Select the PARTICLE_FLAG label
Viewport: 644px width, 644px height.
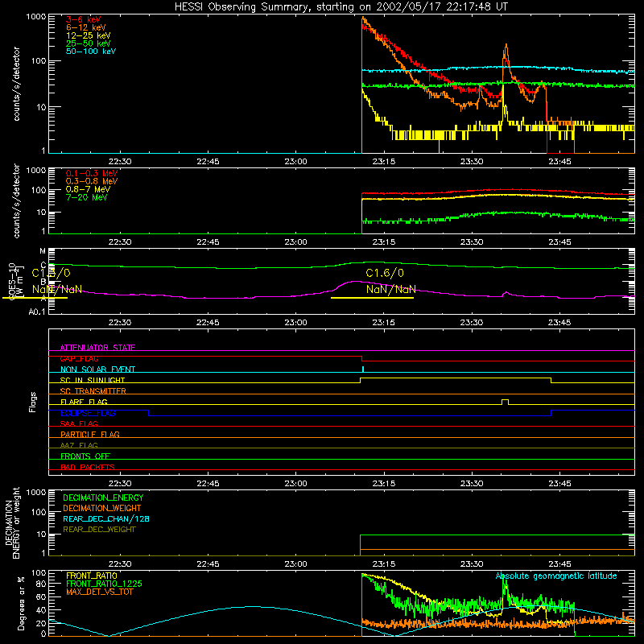coord(90,434)
